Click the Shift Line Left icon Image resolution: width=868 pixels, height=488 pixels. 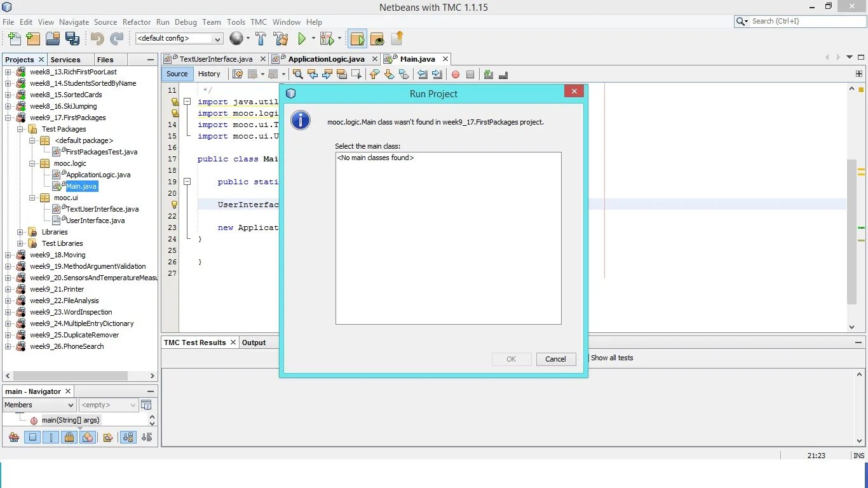pyautogui.click(x=423, y=74)
